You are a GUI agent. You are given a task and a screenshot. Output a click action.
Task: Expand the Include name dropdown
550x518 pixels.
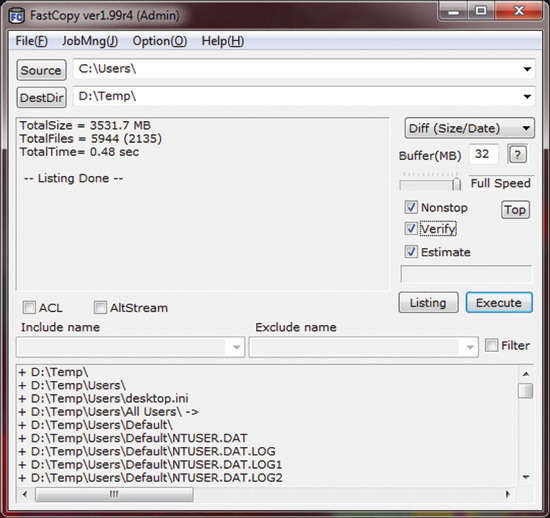236,347
